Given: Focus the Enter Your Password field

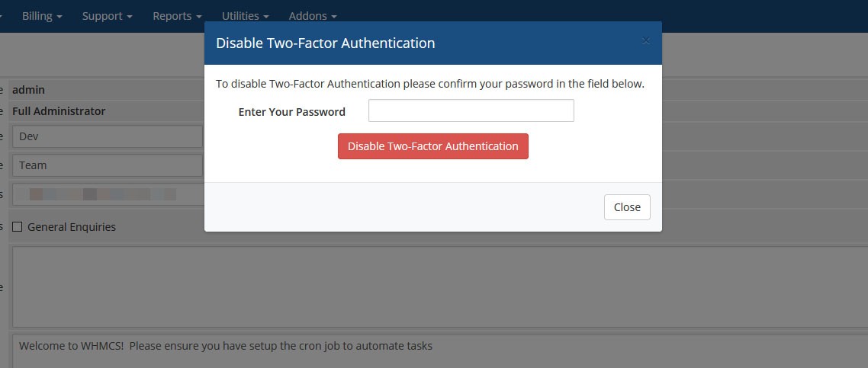Looking at the screenshot, I should 471,111.
